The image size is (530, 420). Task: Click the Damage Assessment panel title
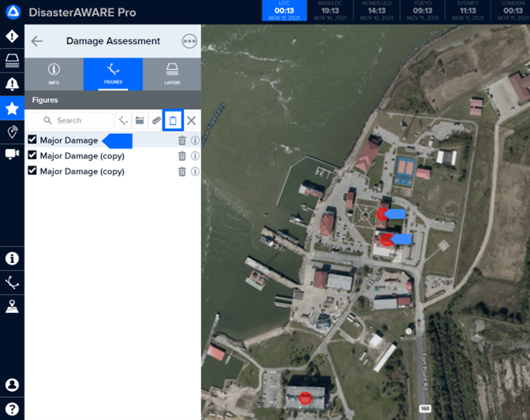[x=113, y=41]
